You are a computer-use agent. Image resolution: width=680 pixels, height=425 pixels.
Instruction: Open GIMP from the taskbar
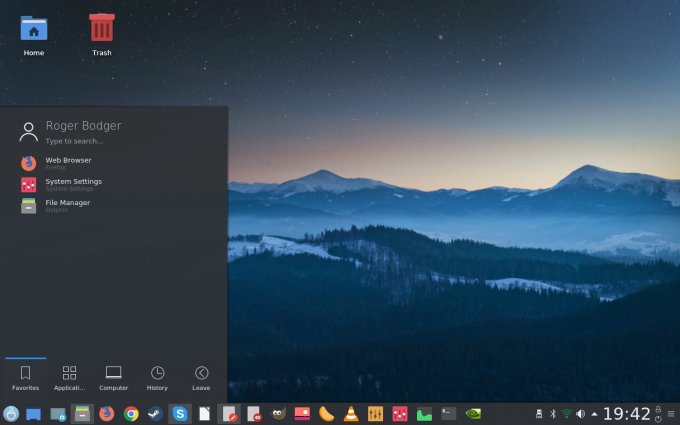pos(278,413)
